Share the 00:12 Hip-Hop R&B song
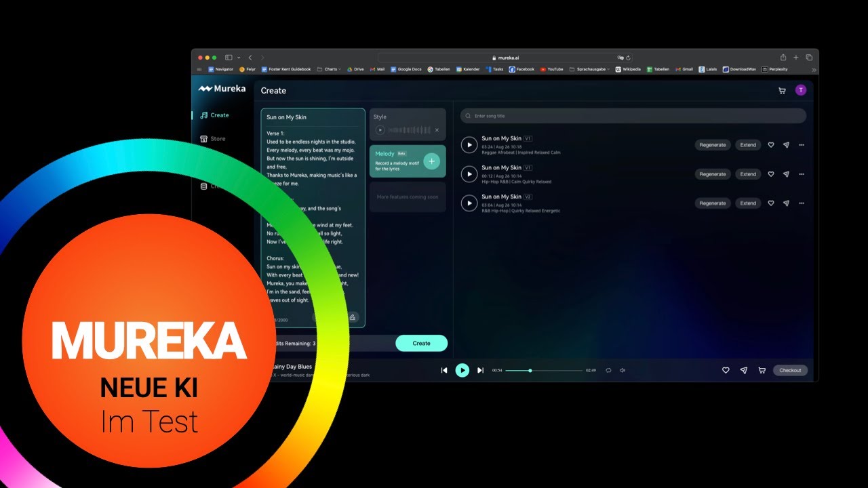868x488 pixels. click(786, 174)
